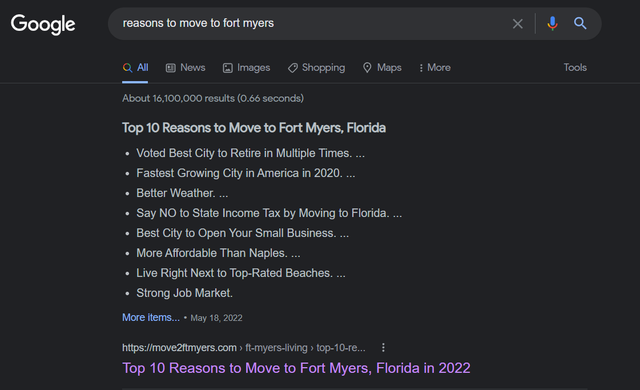Switch to the Images tab
The height and width of the screenshot is (390, 640).
click(246, 68)
